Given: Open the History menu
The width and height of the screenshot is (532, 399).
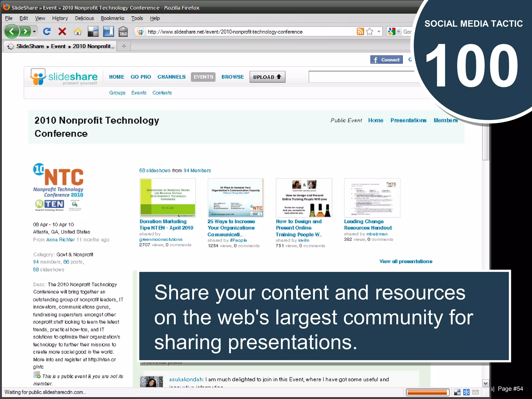Looking at the screenshot, I should pyautogui.click(x=60, y=18).
